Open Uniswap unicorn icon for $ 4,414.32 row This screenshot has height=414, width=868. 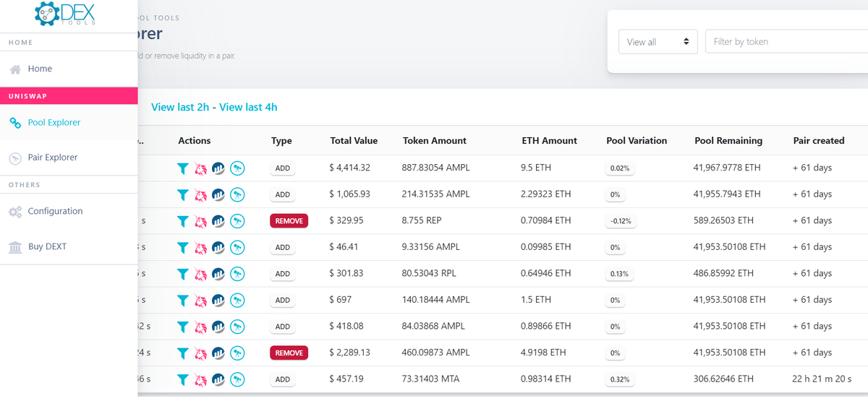[x=200, y=168]
